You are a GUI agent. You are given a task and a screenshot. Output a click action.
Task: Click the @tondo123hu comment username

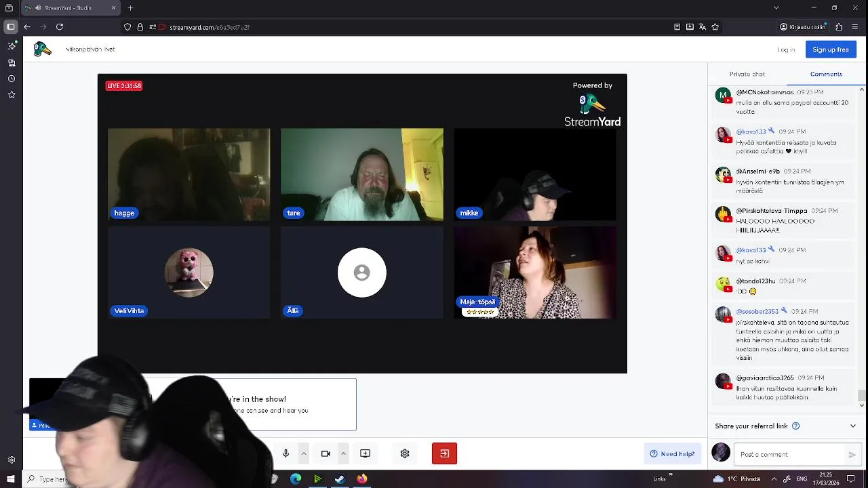tap(755, 281)
